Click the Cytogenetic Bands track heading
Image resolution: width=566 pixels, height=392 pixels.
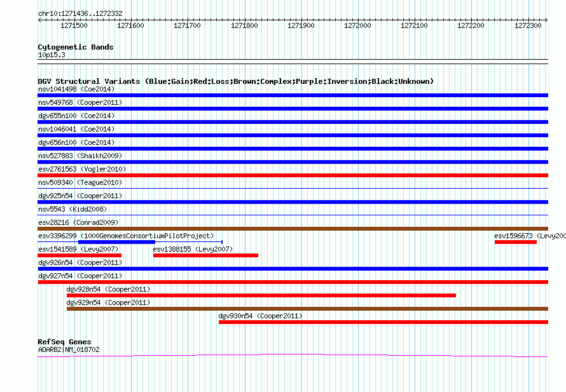pyautogui.click(x=76, y=47)
